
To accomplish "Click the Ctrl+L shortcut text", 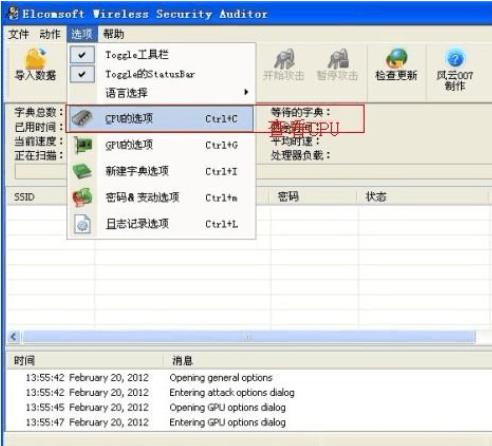I will coord(221,224).
